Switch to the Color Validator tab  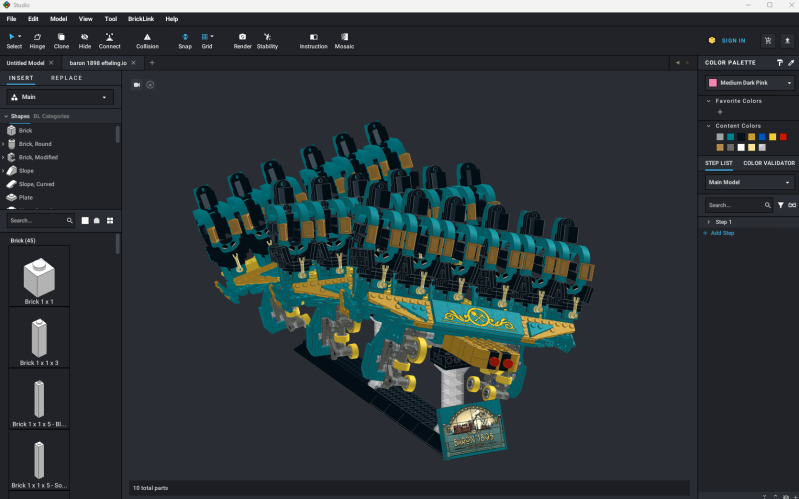[768, 163]
